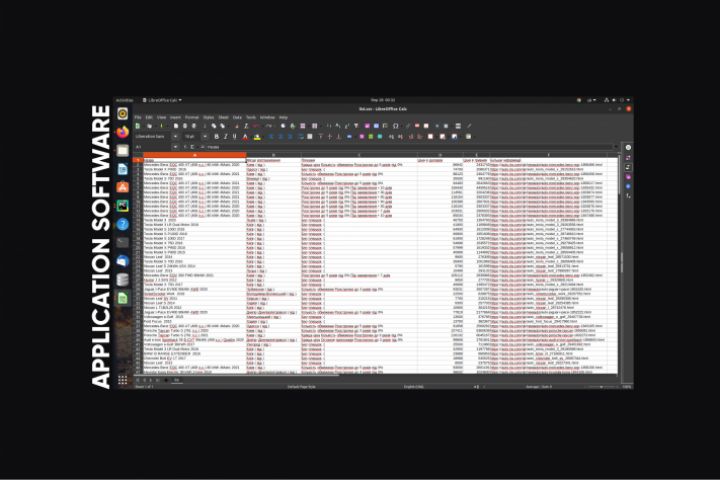Click the Function Wizard fx icon

point(186,147)
